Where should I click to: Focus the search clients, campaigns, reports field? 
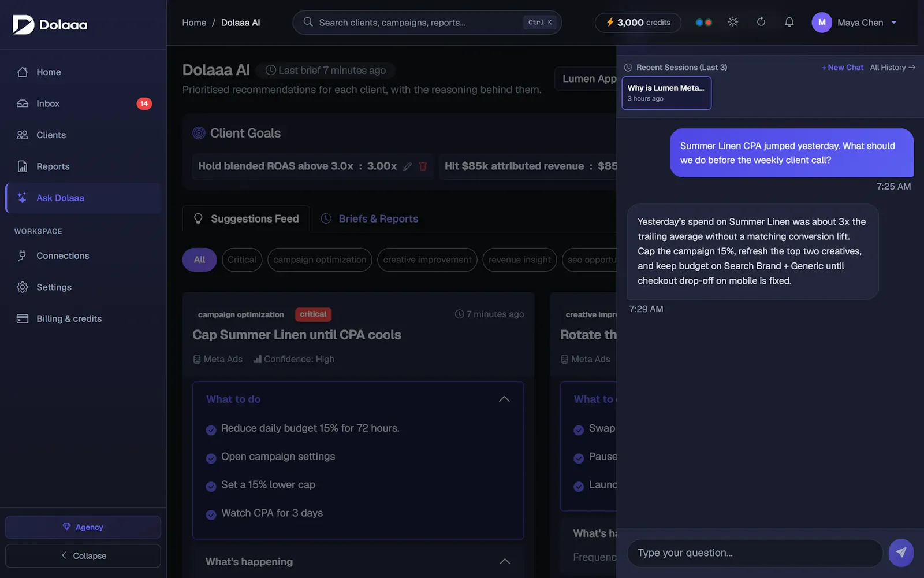[x=427, y=23]
